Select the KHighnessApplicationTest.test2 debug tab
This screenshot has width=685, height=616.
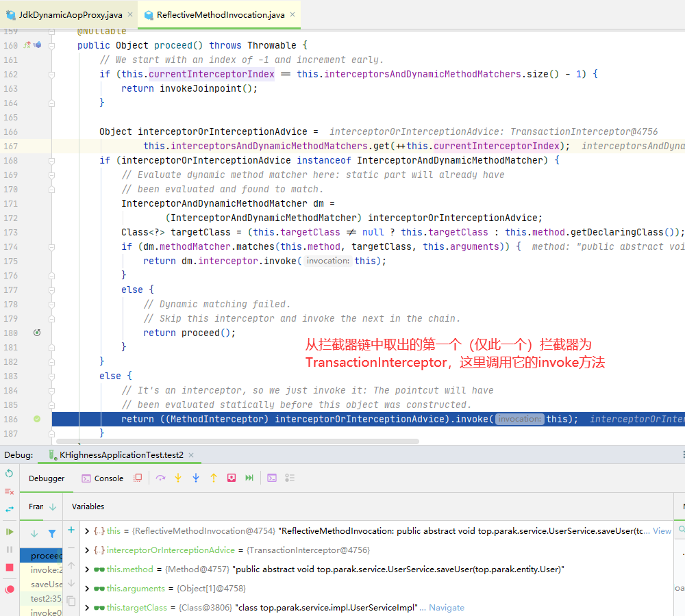pos(121,455)
